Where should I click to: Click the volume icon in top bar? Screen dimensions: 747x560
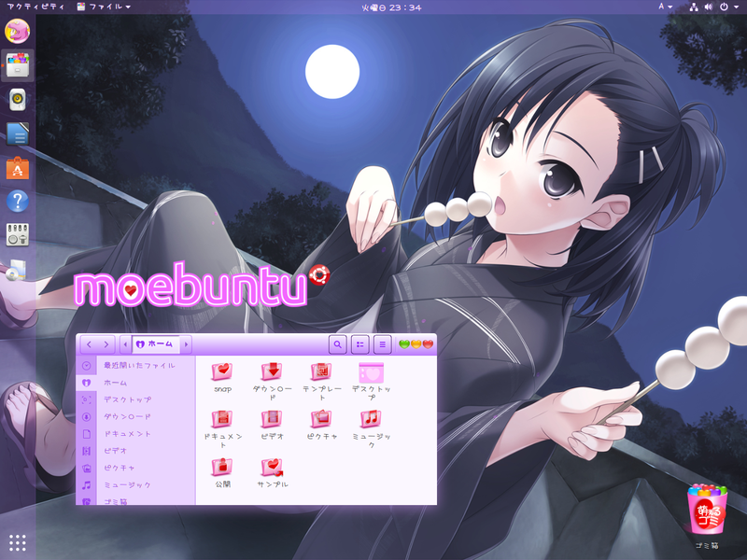(709, 7)
